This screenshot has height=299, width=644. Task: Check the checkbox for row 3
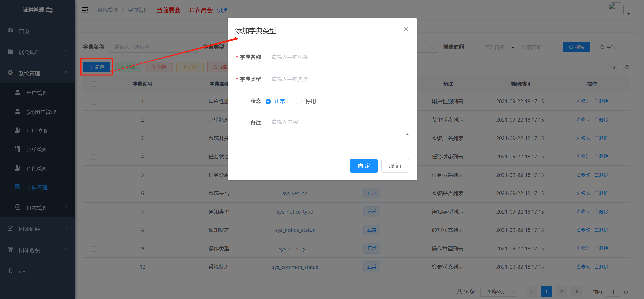point(93,139)
